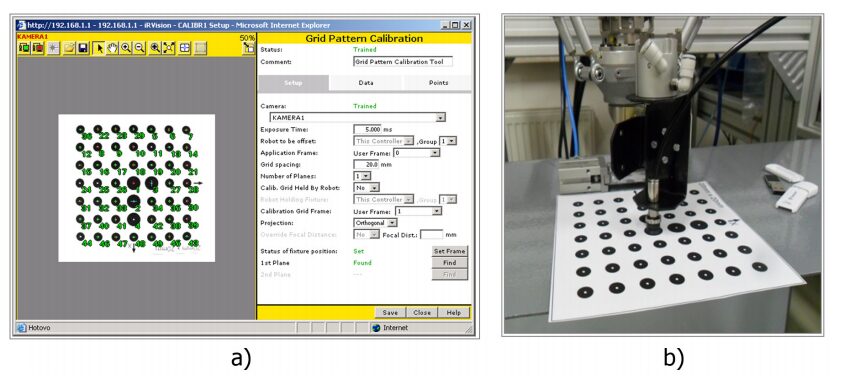
Task: Click the save floppy disk icon
Action: [82, 48]
